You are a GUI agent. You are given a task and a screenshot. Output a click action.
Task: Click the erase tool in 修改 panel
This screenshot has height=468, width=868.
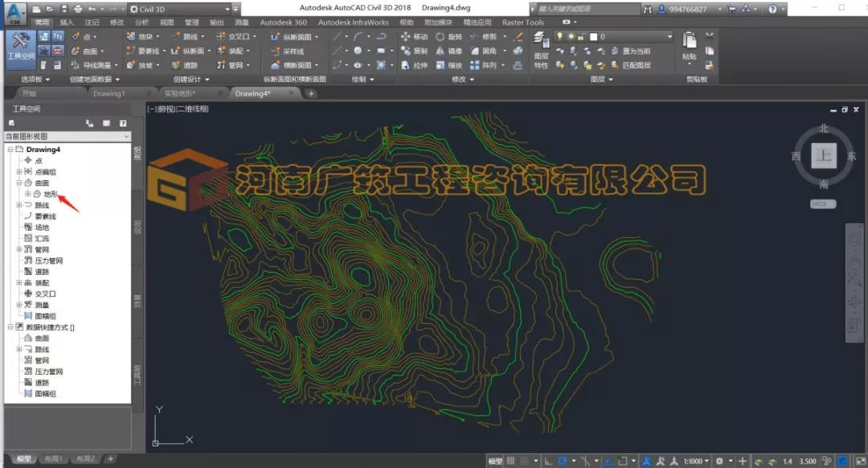pos(518,36)
